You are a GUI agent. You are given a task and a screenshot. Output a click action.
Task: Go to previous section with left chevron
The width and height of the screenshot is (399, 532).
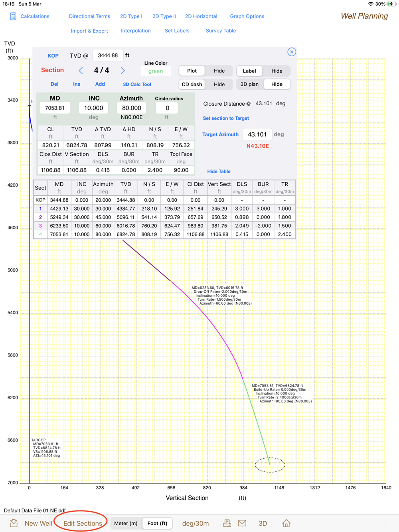coord(81,71)
